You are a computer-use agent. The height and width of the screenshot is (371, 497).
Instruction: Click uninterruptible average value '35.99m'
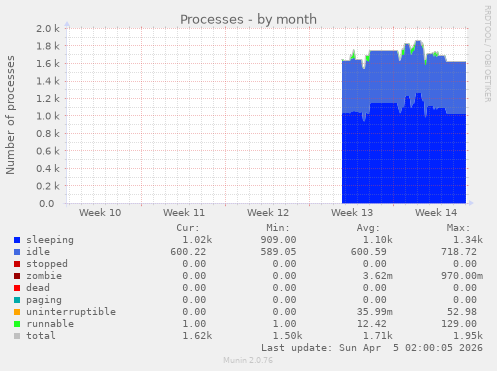pos(374,312)
